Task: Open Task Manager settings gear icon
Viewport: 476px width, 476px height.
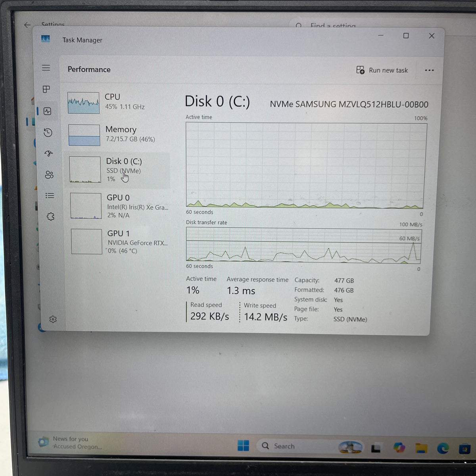Action: pos(53,319)
